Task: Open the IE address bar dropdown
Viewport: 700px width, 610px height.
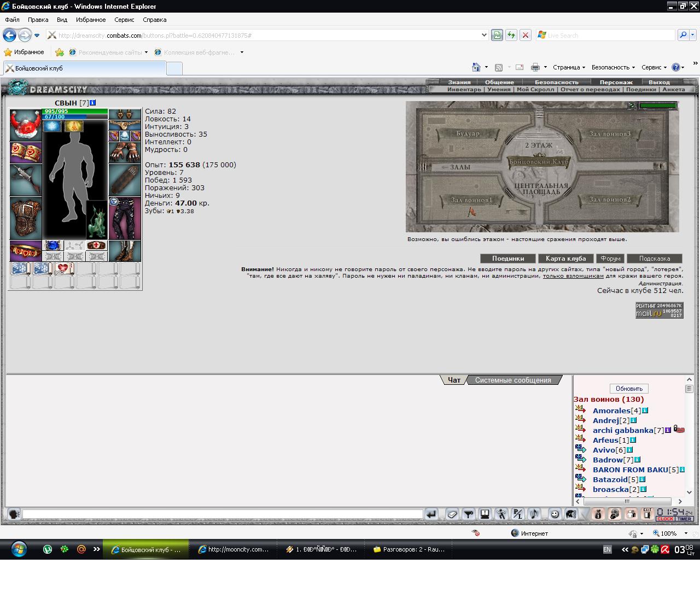Action: click(484, 35)
